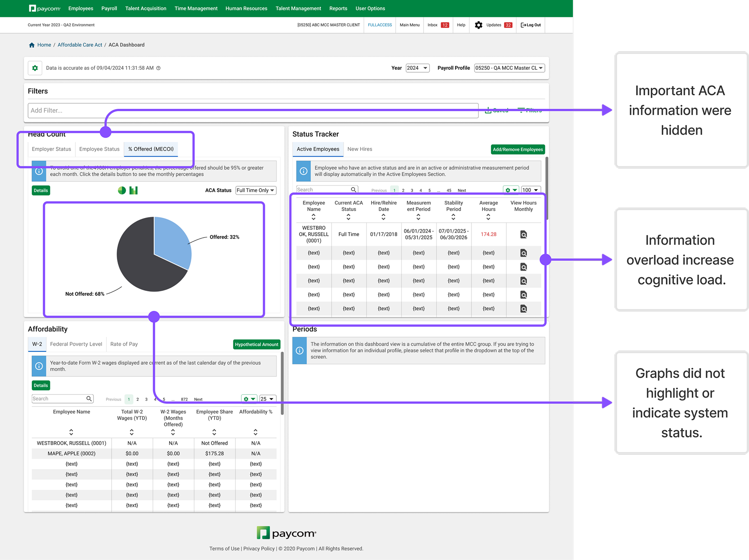The width and height of the screenshot is (749, 560).
Task: Click Next in Status Tracker pagination
Action: point(462,190)
